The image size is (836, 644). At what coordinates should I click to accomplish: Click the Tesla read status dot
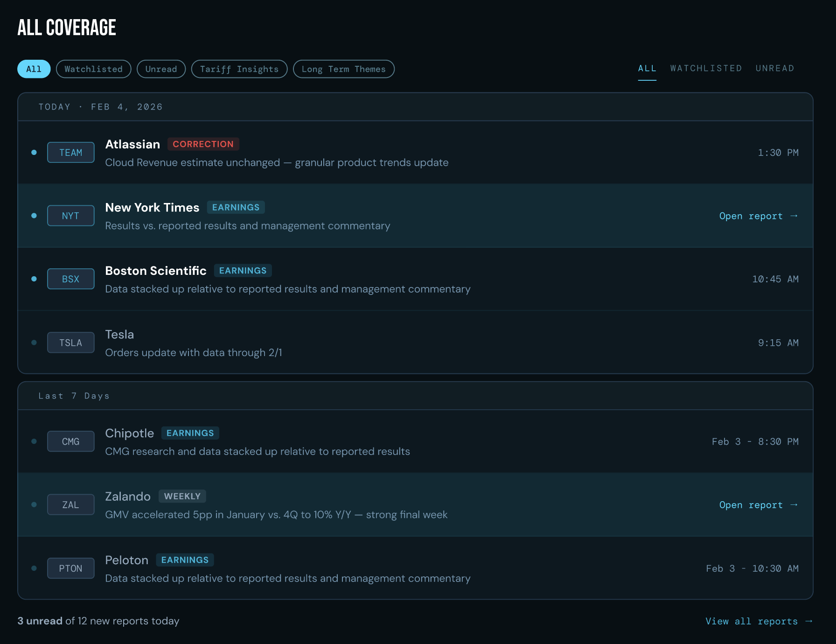[34, 343]
